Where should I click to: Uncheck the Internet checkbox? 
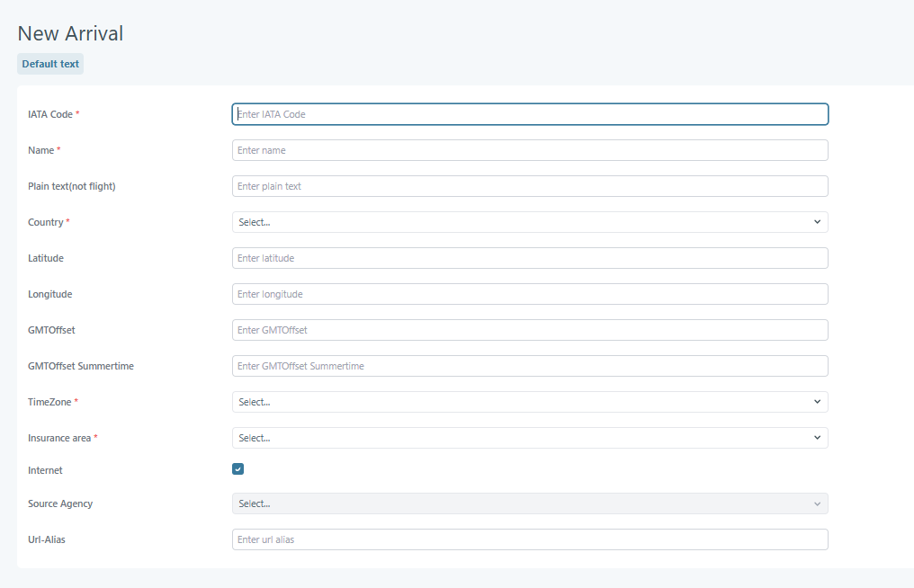pos(238,469)
